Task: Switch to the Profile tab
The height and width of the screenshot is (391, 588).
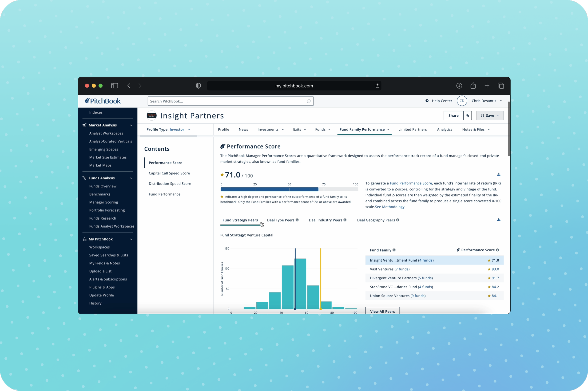Action: (223, 129)
